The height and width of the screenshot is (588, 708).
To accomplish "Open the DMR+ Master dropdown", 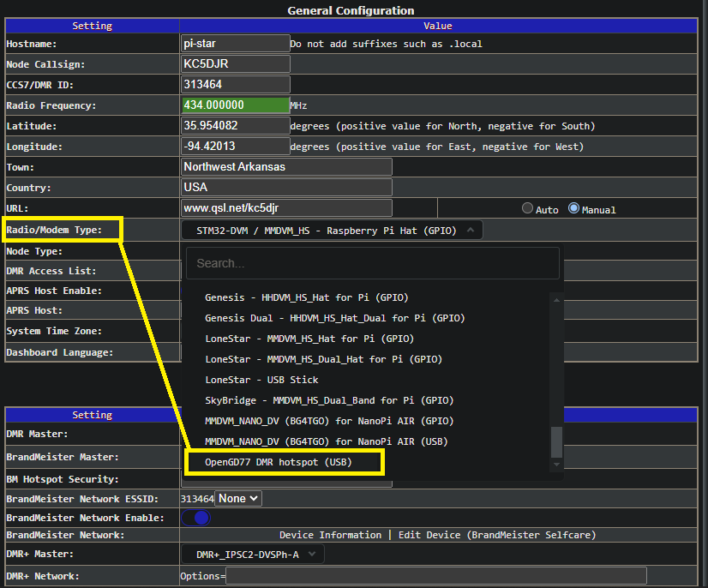I will point(252,554).
